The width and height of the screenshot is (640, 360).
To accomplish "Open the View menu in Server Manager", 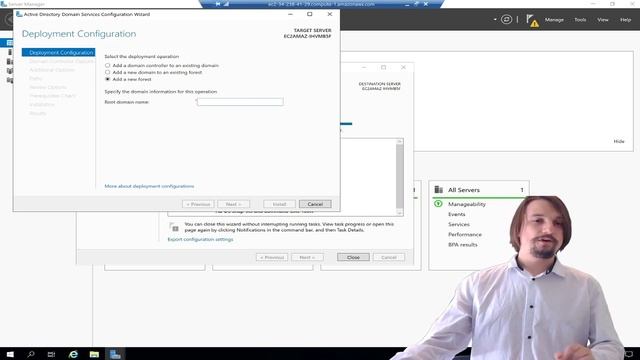I will [602, 20].
